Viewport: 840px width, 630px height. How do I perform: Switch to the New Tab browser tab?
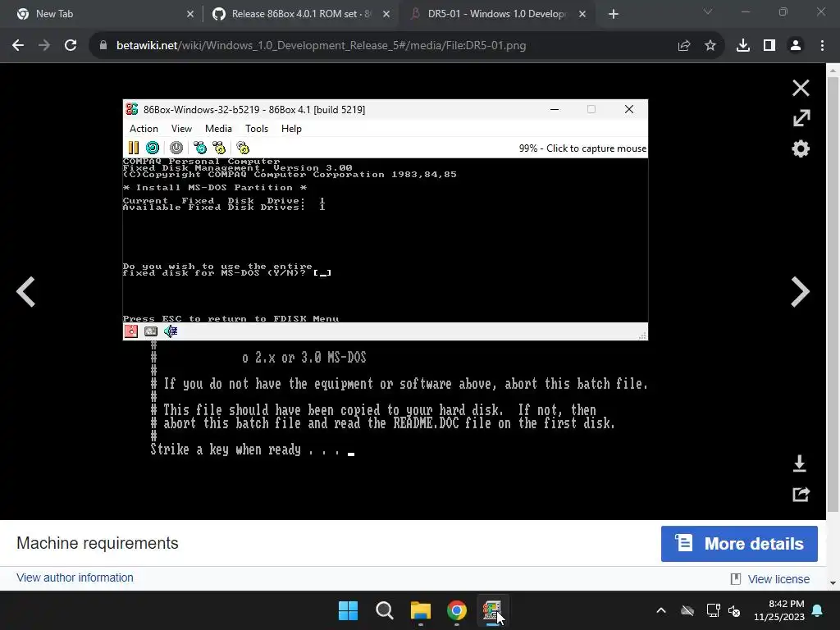[x=102, y=14]
